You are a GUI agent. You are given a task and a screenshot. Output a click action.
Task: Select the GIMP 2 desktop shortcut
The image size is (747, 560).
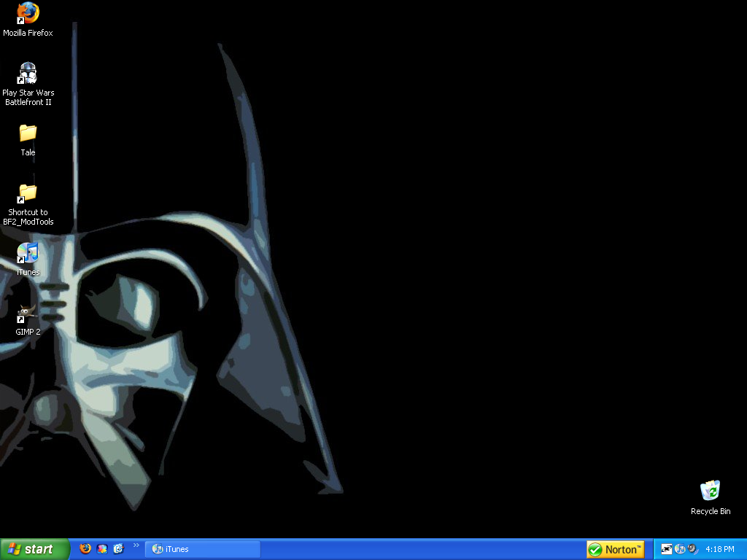point(28,320)
